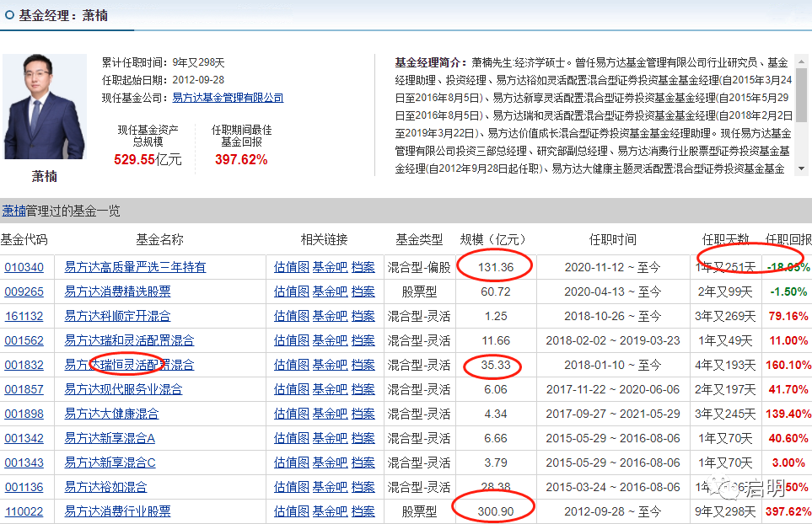Image resolution: width=812 pixels, height=524 pixels.
Task: Open fund code 001562 link
Action: pyautogui.click(x=24, y=340)
